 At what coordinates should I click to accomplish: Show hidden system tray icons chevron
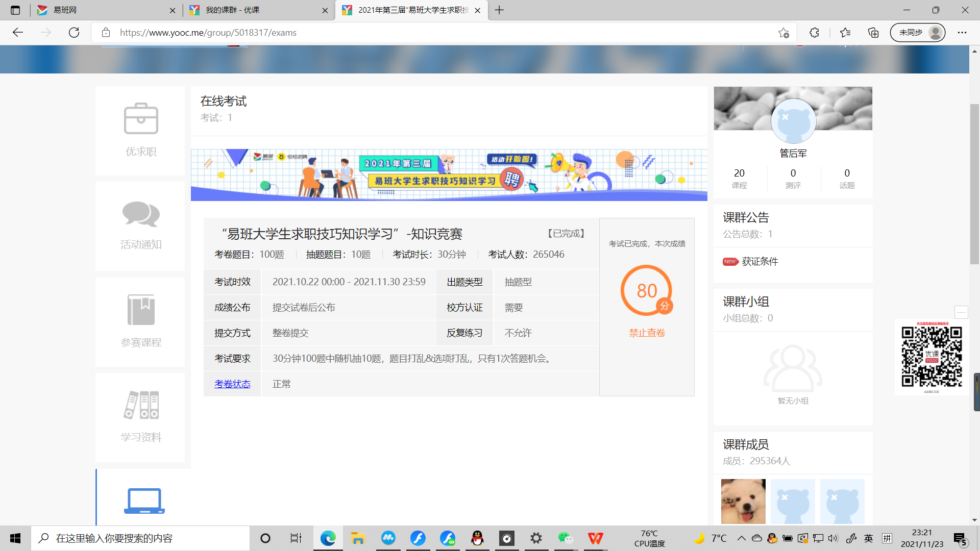742,538
